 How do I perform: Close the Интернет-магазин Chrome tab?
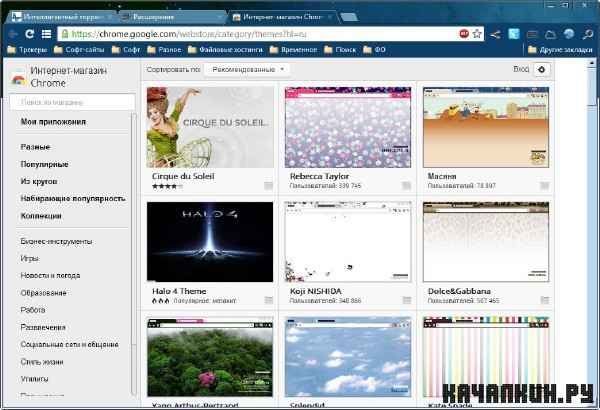pos(329,17)
